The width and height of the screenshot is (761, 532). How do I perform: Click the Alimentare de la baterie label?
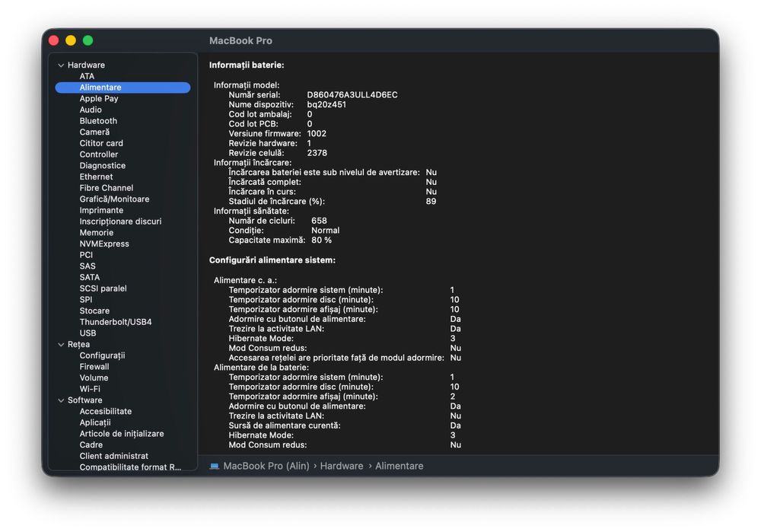point(261,368)
